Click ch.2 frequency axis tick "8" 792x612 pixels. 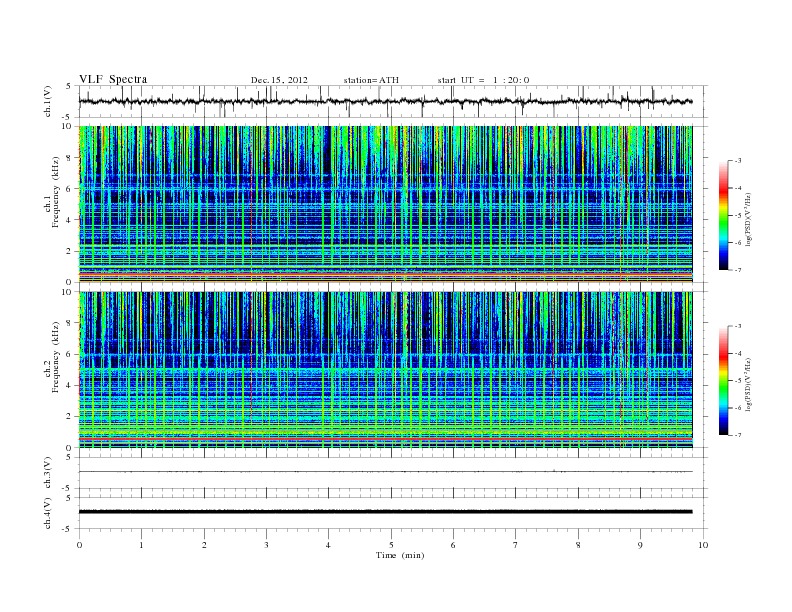coord(69,323)
